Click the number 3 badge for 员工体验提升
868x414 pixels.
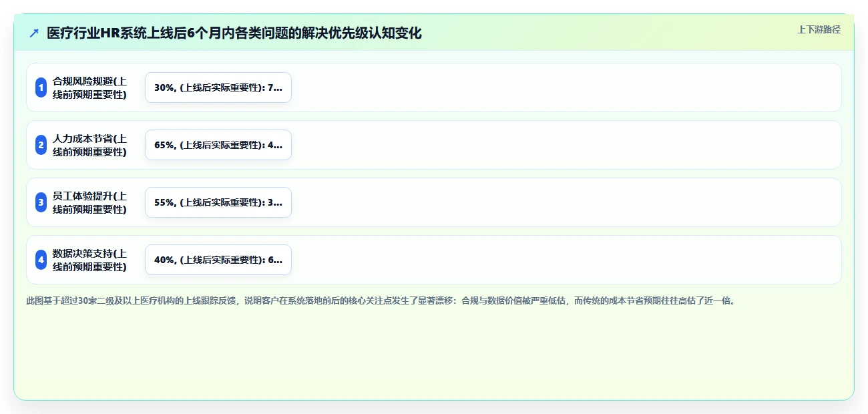pos(41,202)
